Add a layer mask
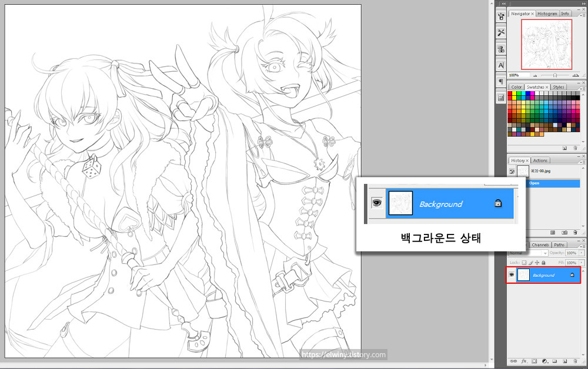588x369 pixels. 534,361
